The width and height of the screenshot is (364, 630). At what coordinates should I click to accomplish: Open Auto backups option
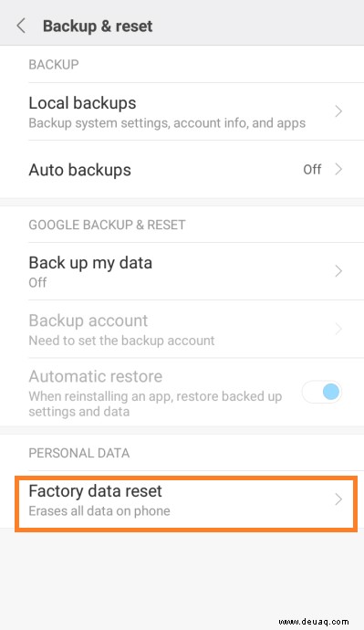(x=182, y=169)
